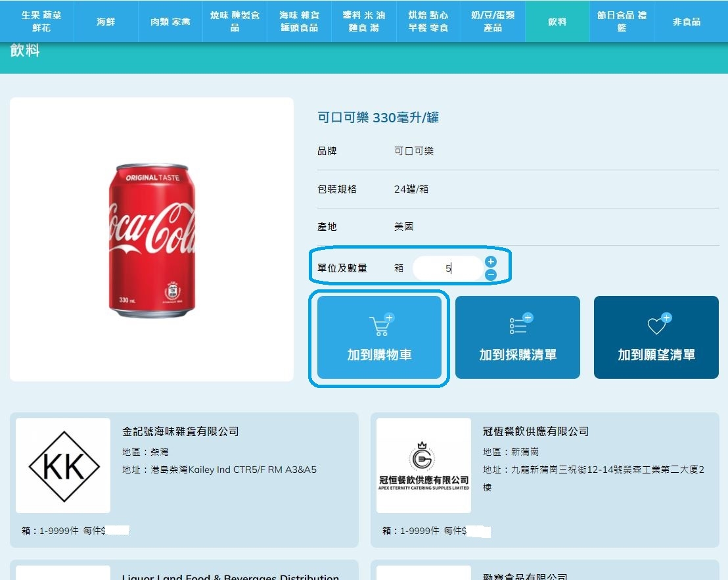
Task: Open the 燒味 醃製食品 category
Action: pos(235,22)
